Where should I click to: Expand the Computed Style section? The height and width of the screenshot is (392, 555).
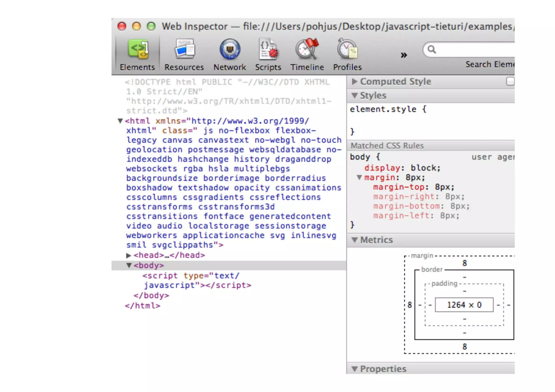[354, 82]
